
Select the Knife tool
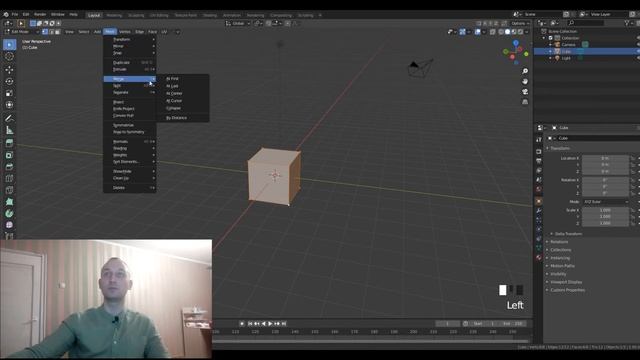point(9,190)
